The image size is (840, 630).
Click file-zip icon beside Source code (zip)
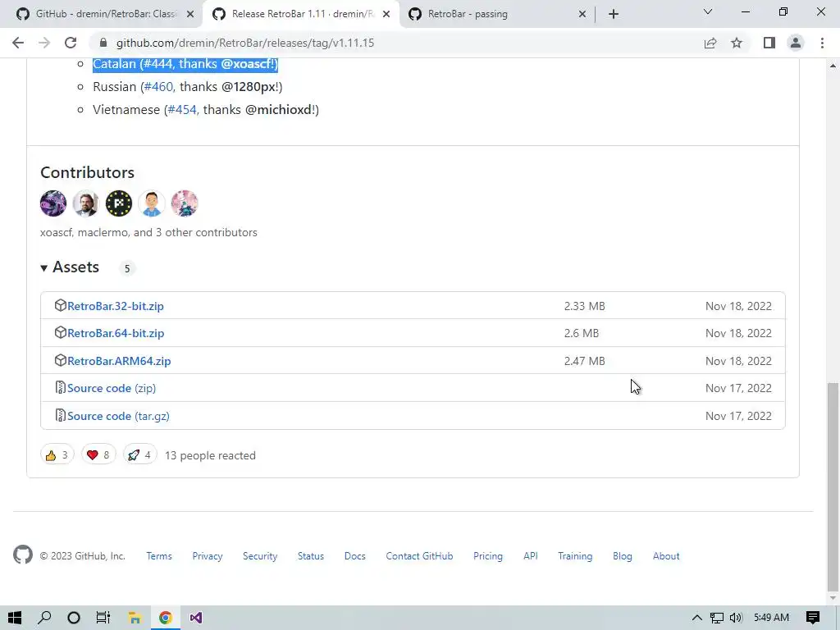(x=60, y=388)
